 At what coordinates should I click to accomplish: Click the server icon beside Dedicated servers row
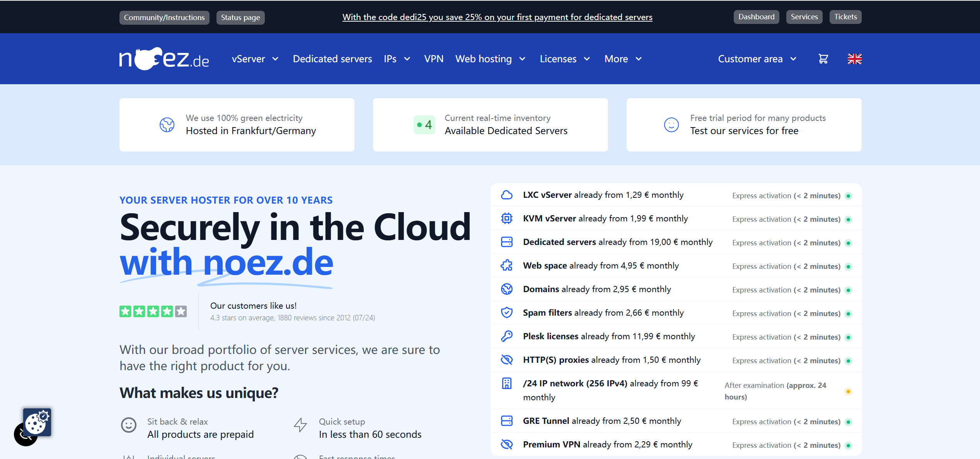click(507, 242)
